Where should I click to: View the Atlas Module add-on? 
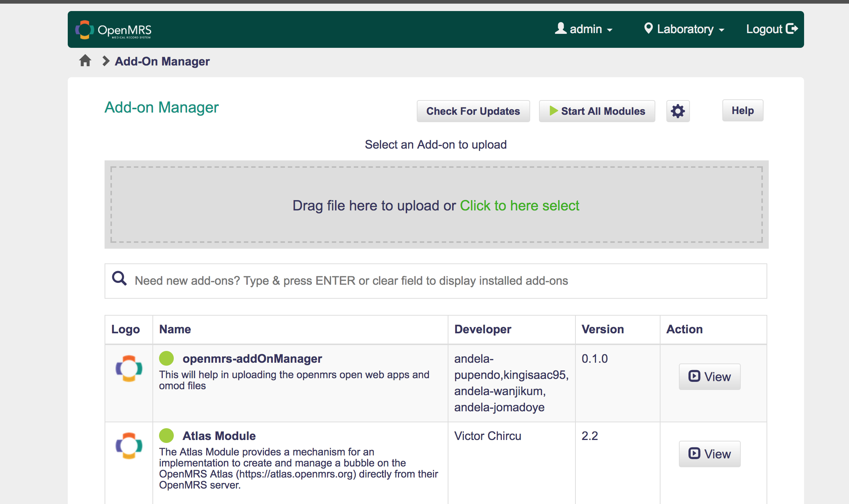[709, 454]
